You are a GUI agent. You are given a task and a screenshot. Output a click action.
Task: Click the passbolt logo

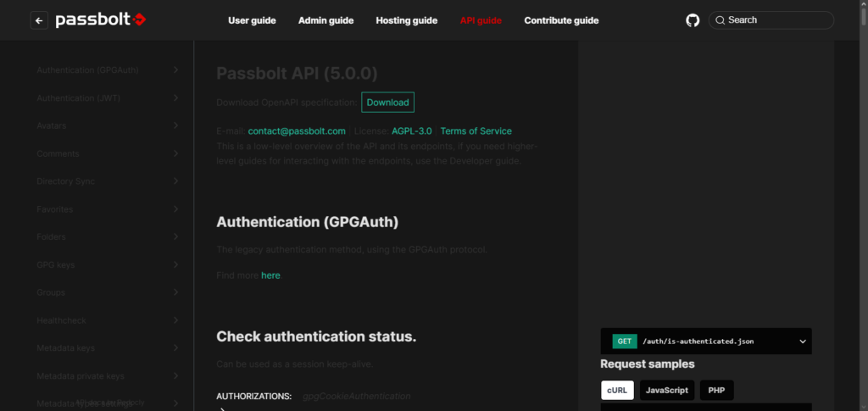tap(101, 20)
